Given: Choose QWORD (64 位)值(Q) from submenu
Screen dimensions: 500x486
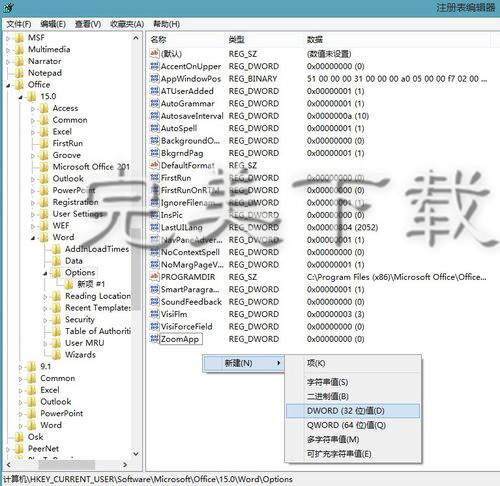Looking at the screenshot, I should 353,425.
